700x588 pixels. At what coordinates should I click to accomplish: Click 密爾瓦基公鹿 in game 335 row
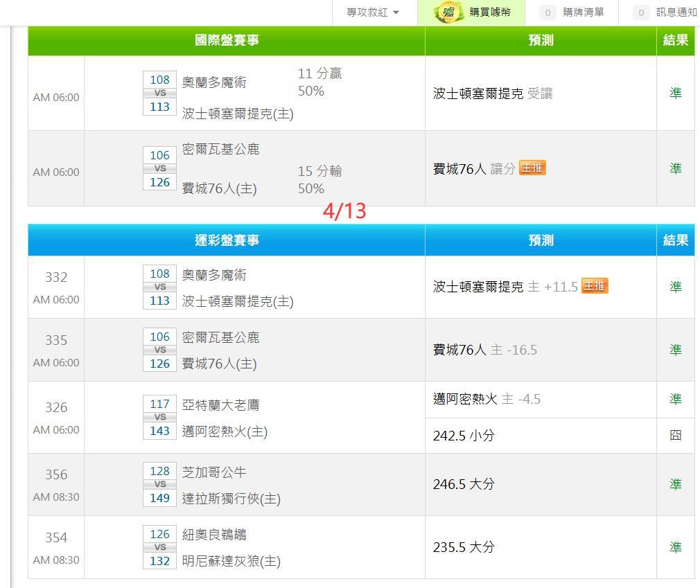point(220,337)
